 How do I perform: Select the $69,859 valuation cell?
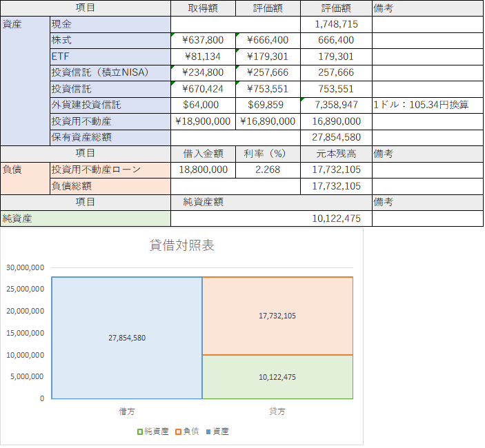[268, 105]
